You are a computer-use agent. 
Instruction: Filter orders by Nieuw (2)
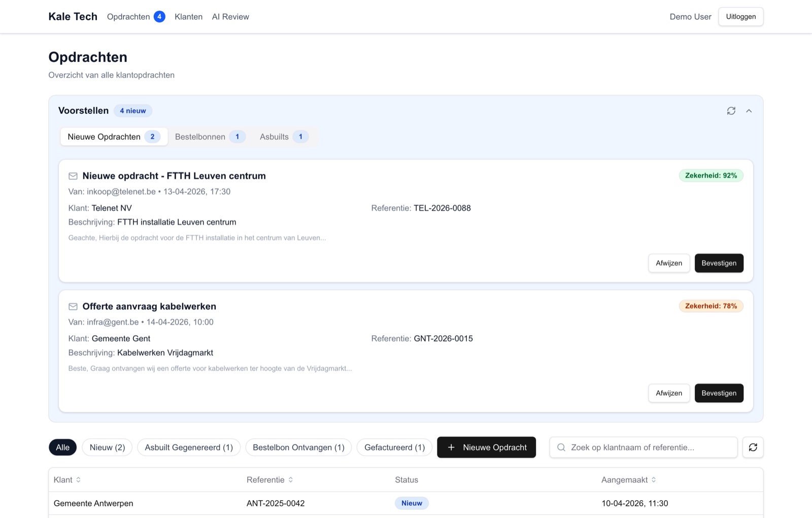[x=107, y=447]
